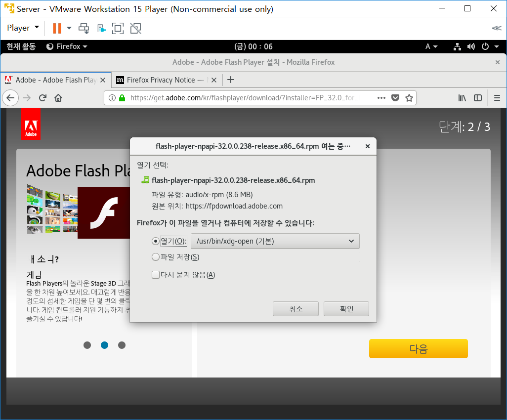Viewport: 507px width, 420px height.
Task: Open the Player menu
Action: 23,28
